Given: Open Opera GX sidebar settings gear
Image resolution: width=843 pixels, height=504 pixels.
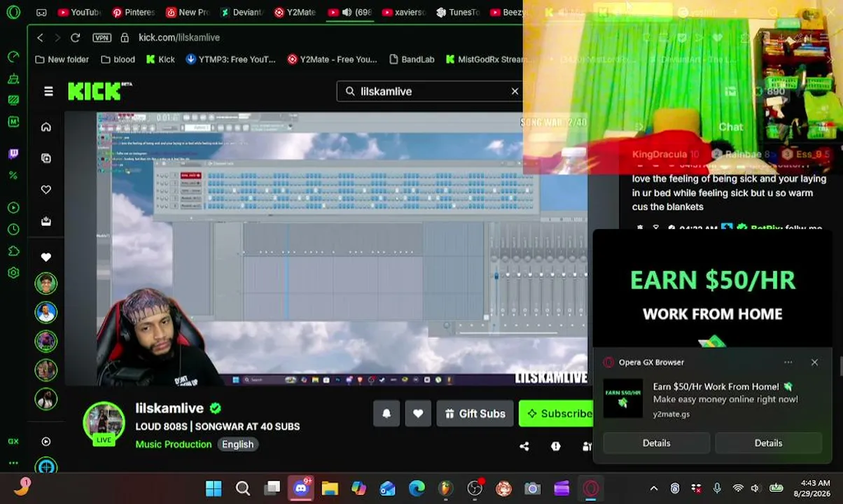Looking at the screenshot, I should tap(13, 273).
